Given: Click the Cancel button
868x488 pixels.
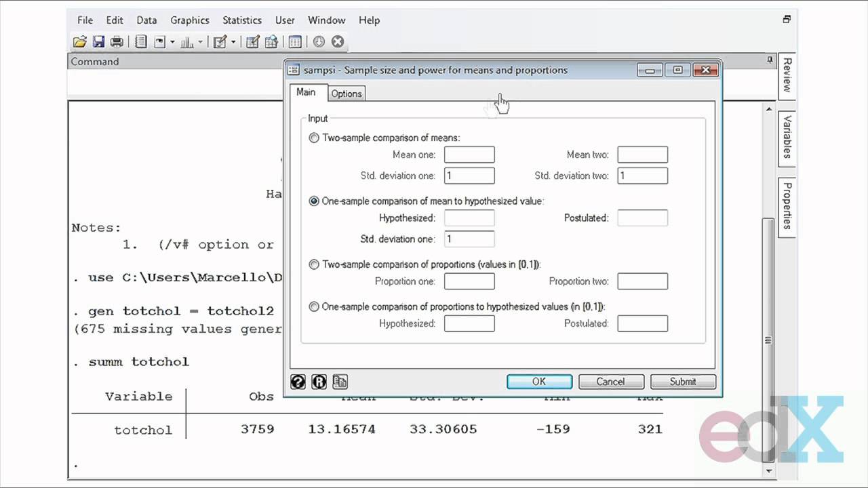Looking at the screenshot, I should (x=610, y=382).
